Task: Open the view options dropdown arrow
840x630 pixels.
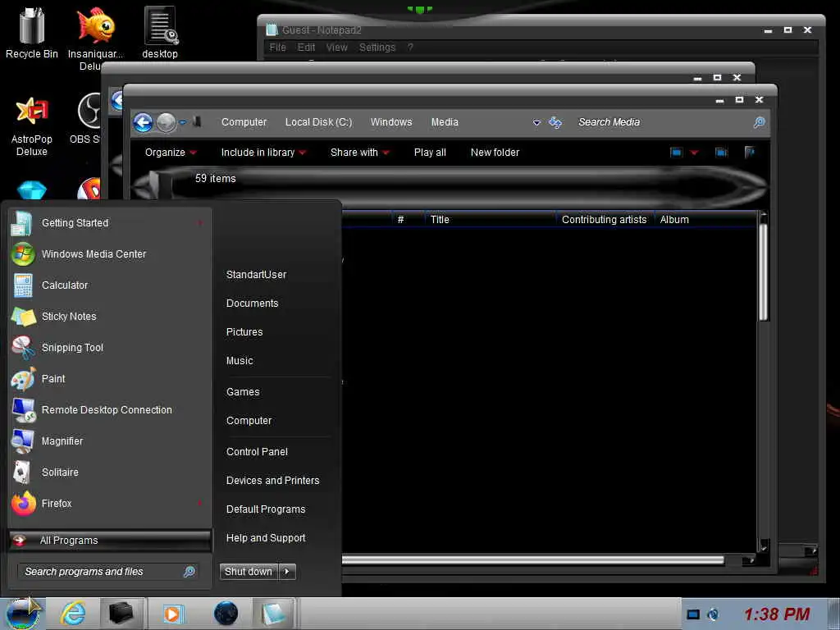Action: coord(694,153)
